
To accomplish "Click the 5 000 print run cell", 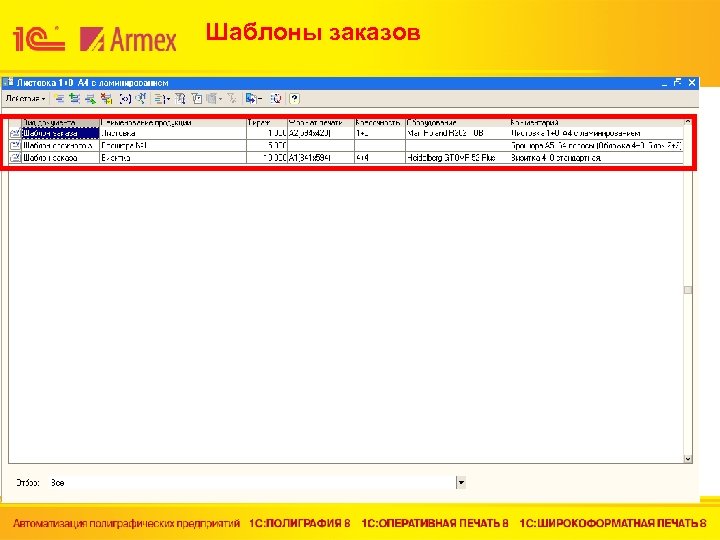I will point(267,146).
